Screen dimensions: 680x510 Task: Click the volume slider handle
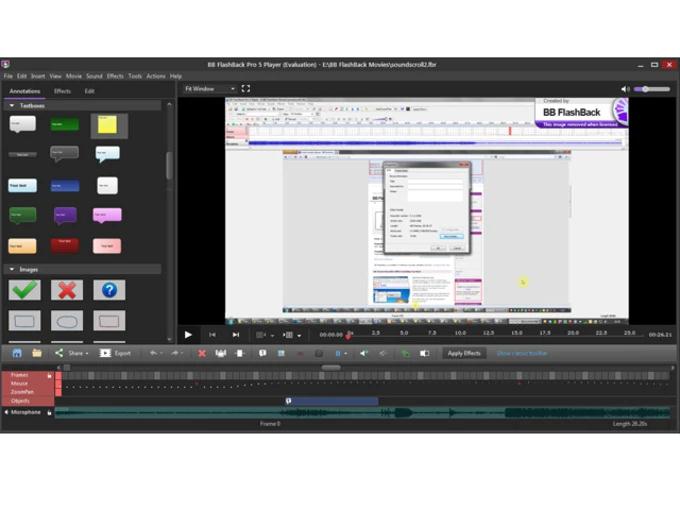[x=646, y=89]
